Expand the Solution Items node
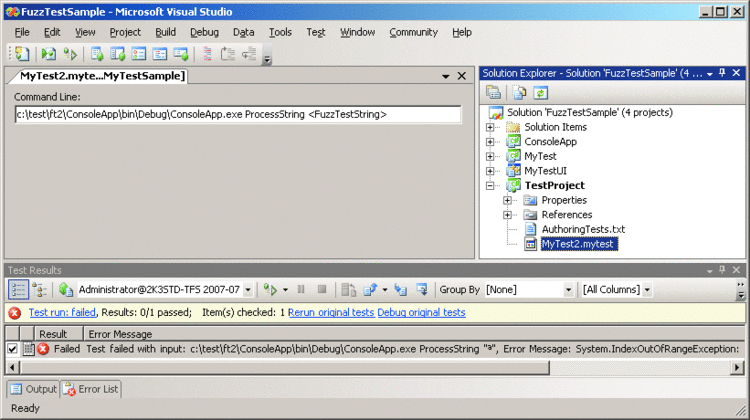This screenshot has width=750, height=420. click(490, 127)
